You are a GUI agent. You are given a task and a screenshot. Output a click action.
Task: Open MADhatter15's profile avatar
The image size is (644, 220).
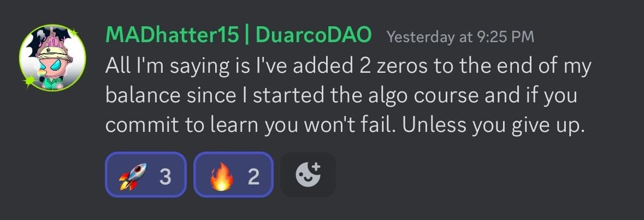(x=52, y=57)
